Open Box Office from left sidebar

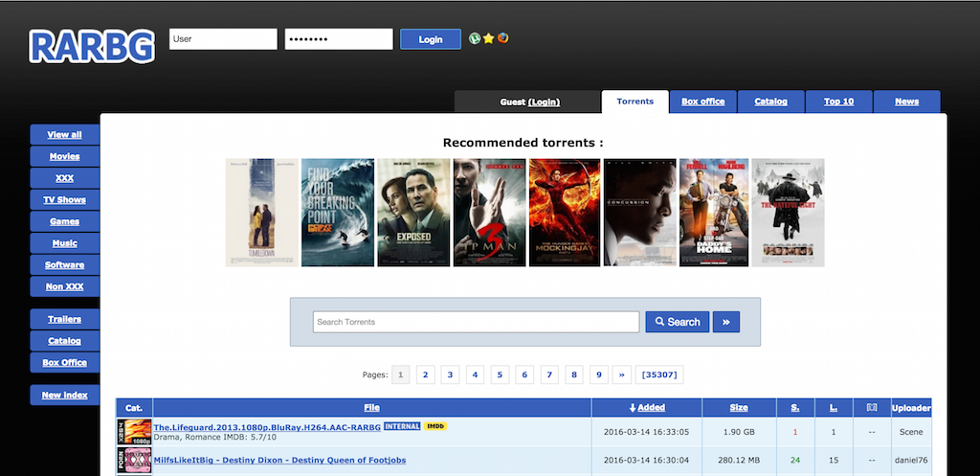point(64,362)
